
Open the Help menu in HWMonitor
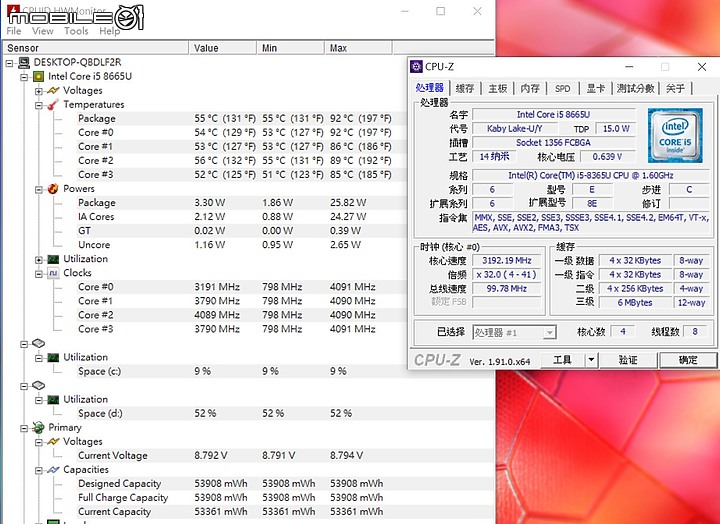point(109,31)
